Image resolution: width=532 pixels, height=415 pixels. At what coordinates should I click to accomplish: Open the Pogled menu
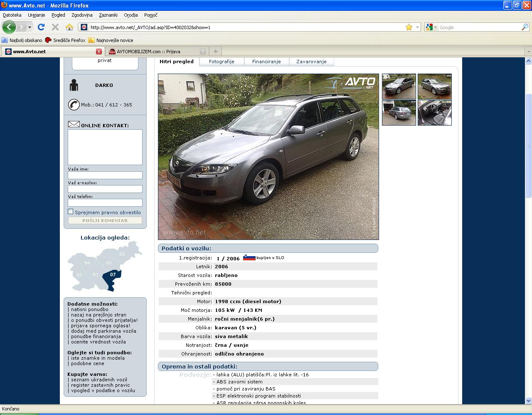(x=58, y=15)
